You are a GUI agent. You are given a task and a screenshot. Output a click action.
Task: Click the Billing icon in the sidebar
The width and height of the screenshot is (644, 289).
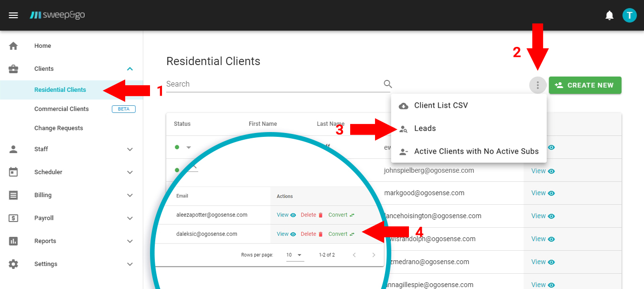[14, 195]
